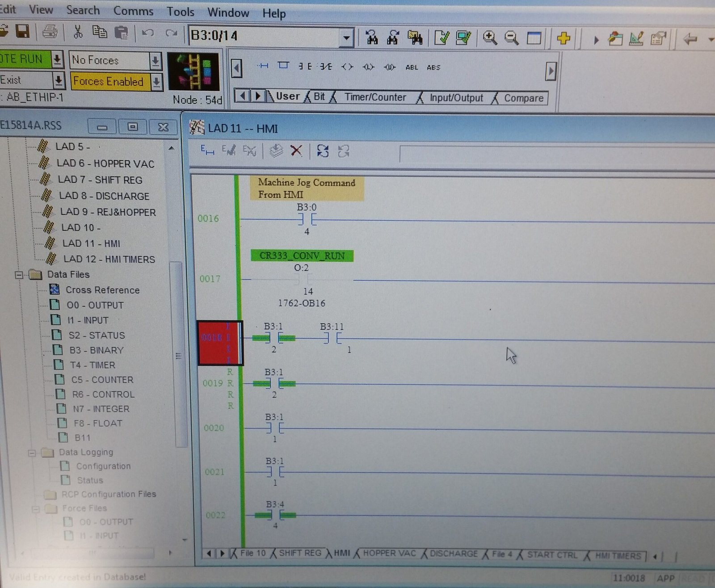Open the B3 - BINARY data file

[x=96, y=350]
